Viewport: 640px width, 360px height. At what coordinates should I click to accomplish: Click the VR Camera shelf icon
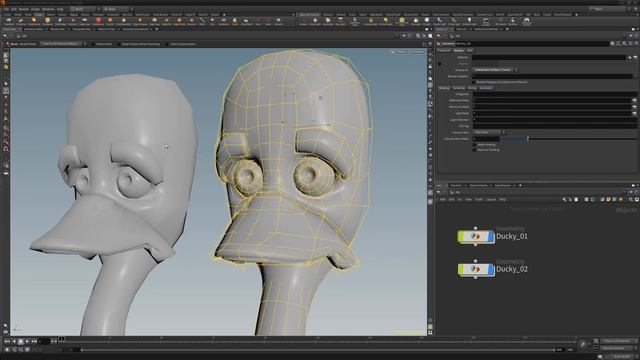(501, 21)
